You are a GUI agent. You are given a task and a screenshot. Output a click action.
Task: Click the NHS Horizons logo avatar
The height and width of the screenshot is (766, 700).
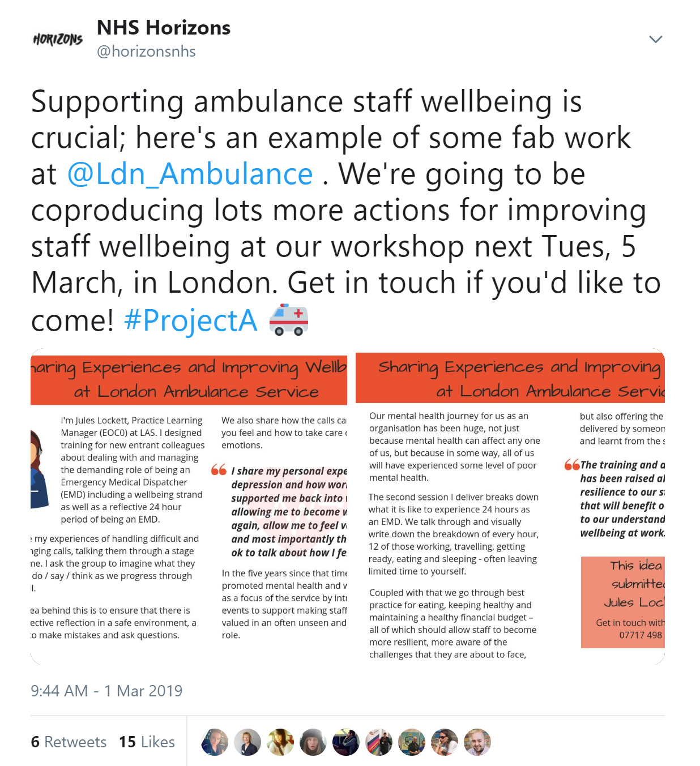[x=58, y=39]
